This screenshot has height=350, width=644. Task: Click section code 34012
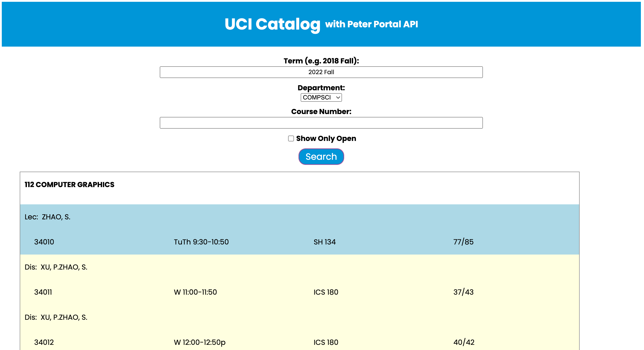pyautogui.click(x=44, y=342)
